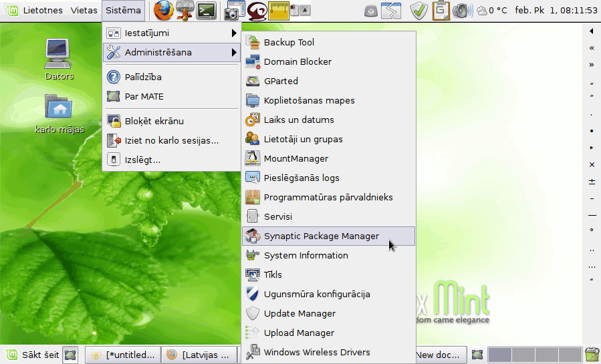The height and width of the screenshot is (364, 601).
Task: Open System Information
Action: tap(328, 255)
